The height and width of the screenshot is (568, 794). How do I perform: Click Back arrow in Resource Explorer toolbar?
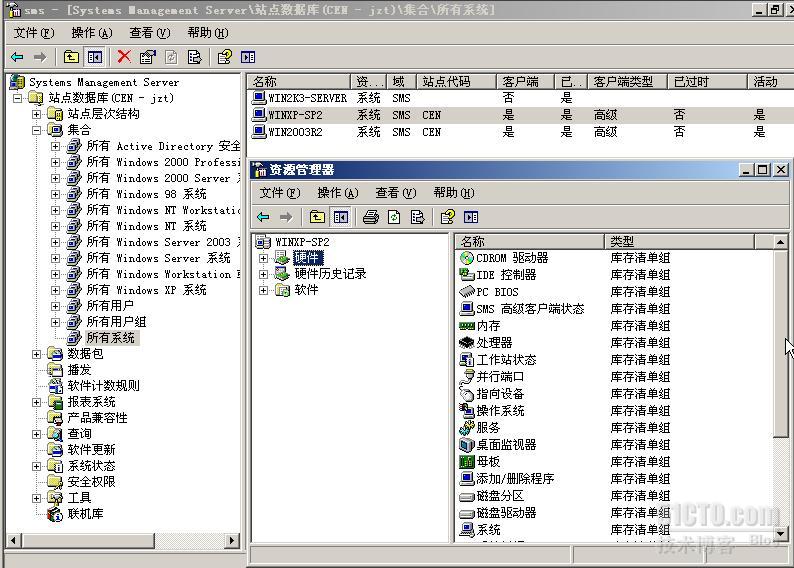(x=263, y=217)
